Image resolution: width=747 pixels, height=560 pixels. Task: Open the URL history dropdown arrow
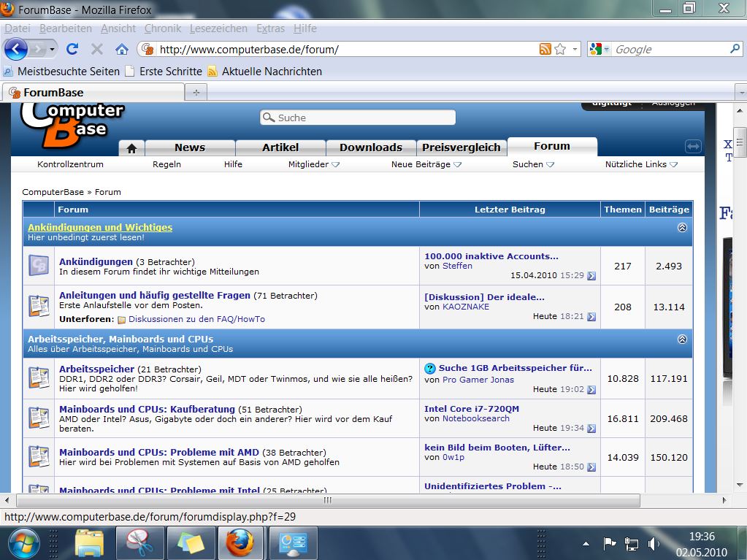[x=575, y=49]
